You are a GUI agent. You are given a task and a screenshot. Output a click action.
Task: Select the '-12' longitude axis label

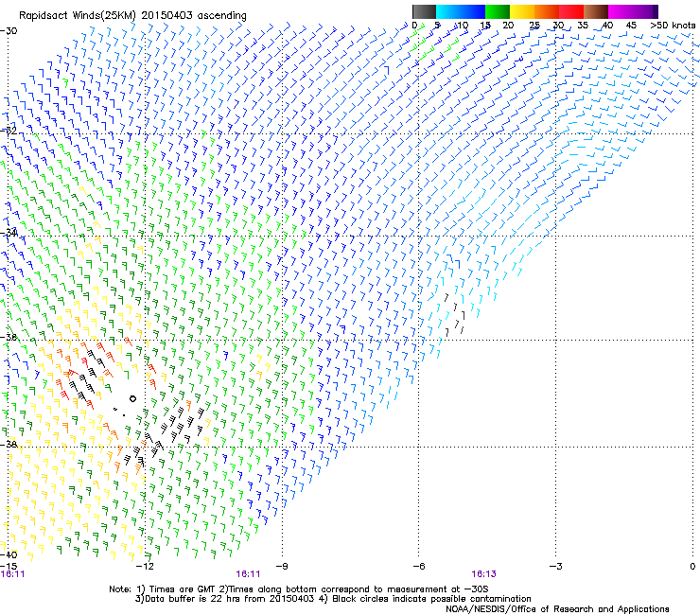[145, 566]
